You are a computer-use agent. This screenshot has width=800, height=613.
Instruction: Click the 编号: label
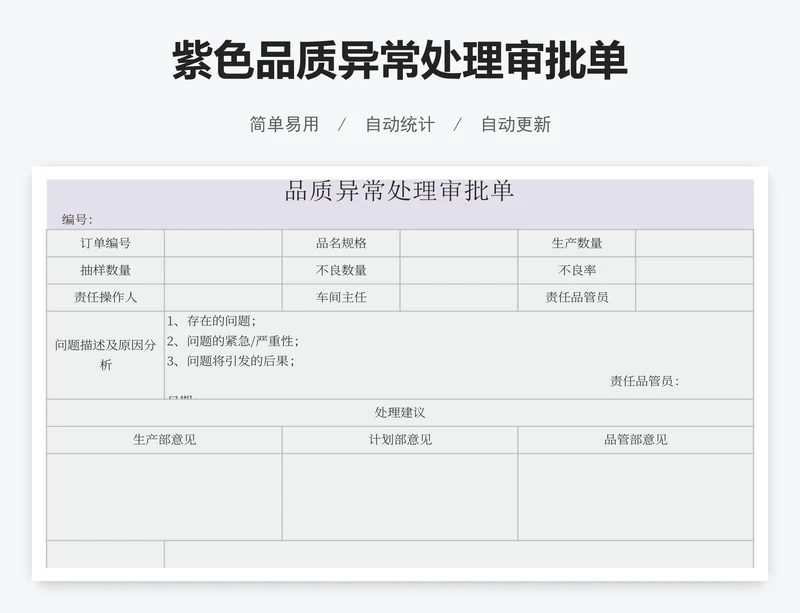pos(77,219)
